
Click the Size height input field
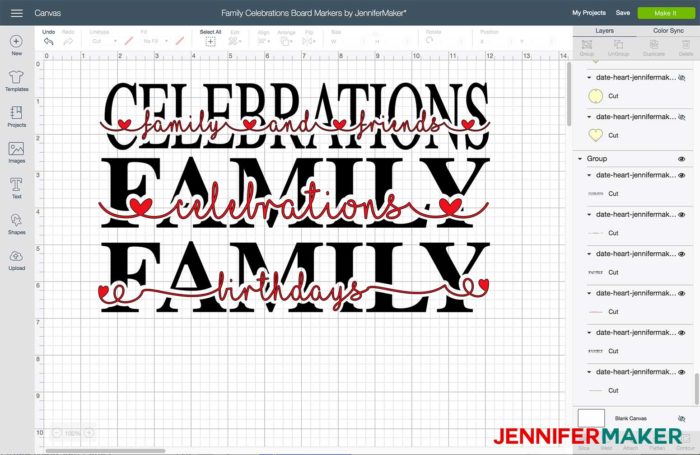[393, 42]
